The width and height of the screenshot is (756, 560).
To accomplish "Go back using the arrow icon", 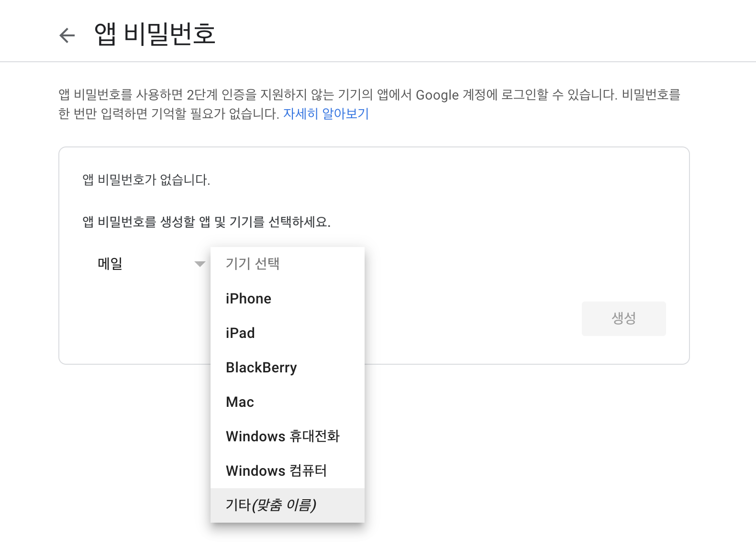I will click(67, 35).
